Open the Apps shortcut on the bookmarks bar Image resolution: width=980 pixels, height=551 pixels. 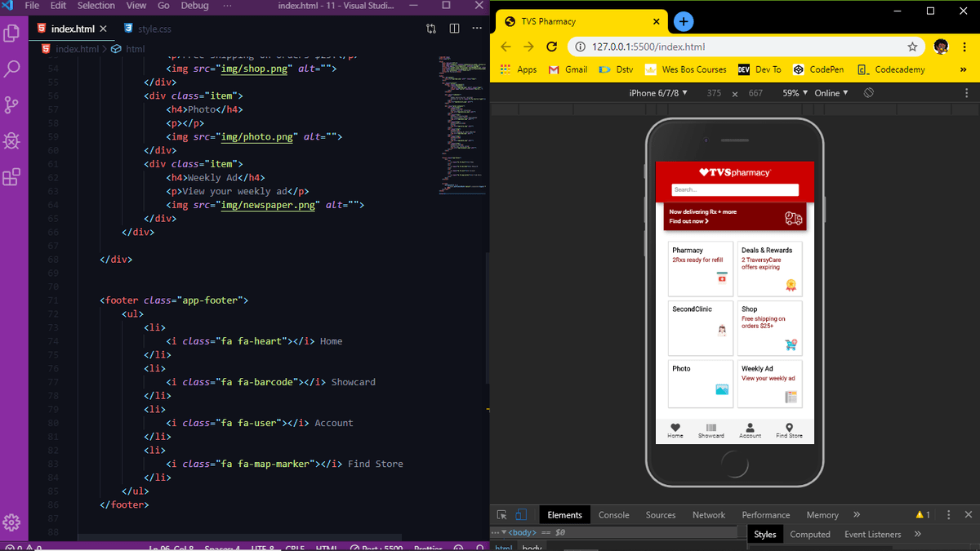[518, 69]
